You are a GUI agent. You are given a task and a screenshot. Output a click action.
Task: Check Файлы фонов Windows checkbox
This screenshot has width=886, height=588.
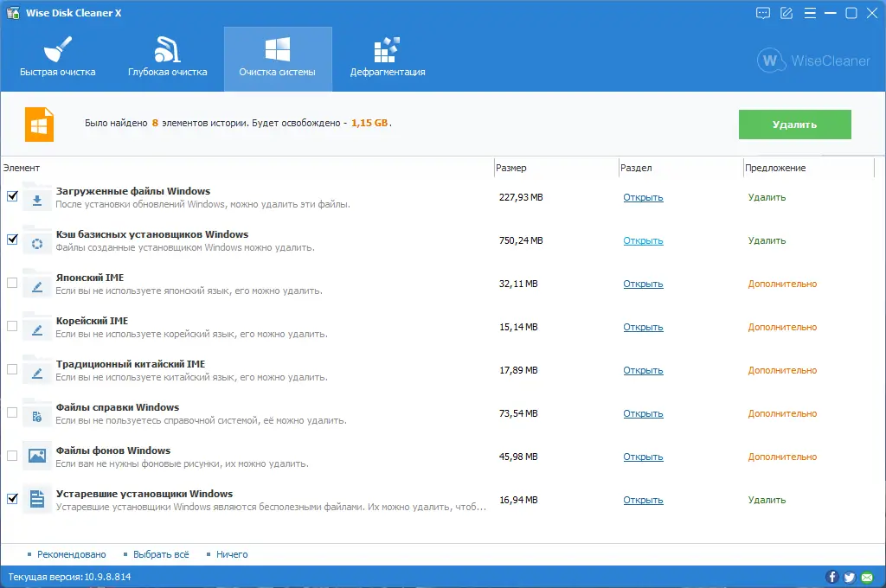(x=12, y=456)
